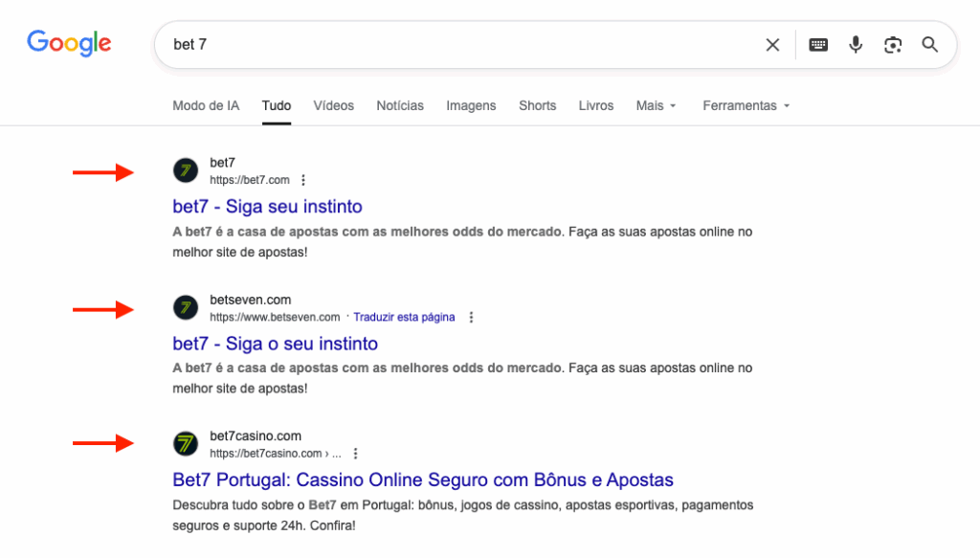Viewport: 980px width, 558px height.
Task: Start voice search with microphone icon
Action: tap(856, 45)
